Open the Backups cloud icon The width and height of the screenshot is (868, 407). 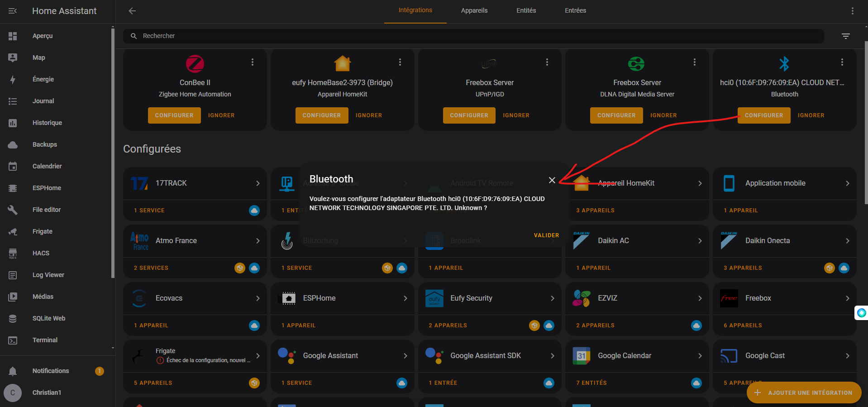coord(13,144)
